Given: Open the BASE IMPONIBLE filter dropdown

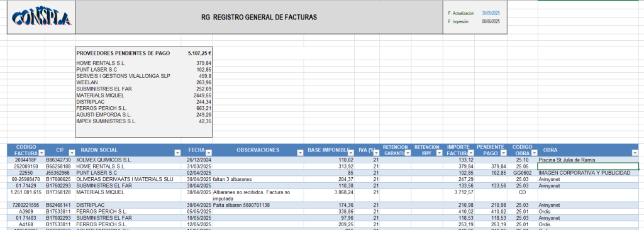Looking at the screenshot, I should [352, 153].
